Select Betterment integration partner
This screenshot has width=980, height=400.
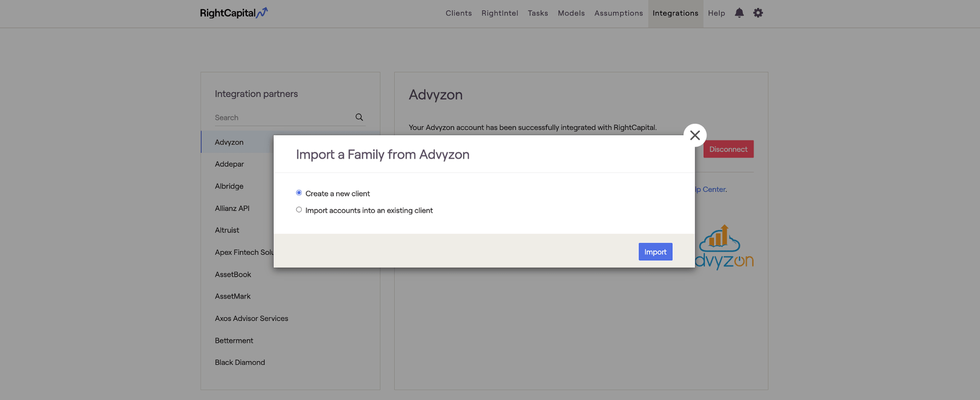click(x=234, y=340)
